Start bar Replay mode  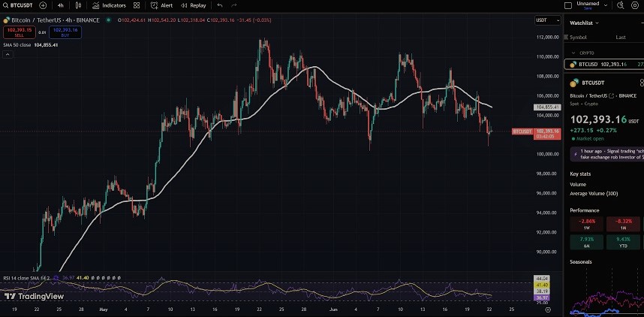(x=194, y=5)
